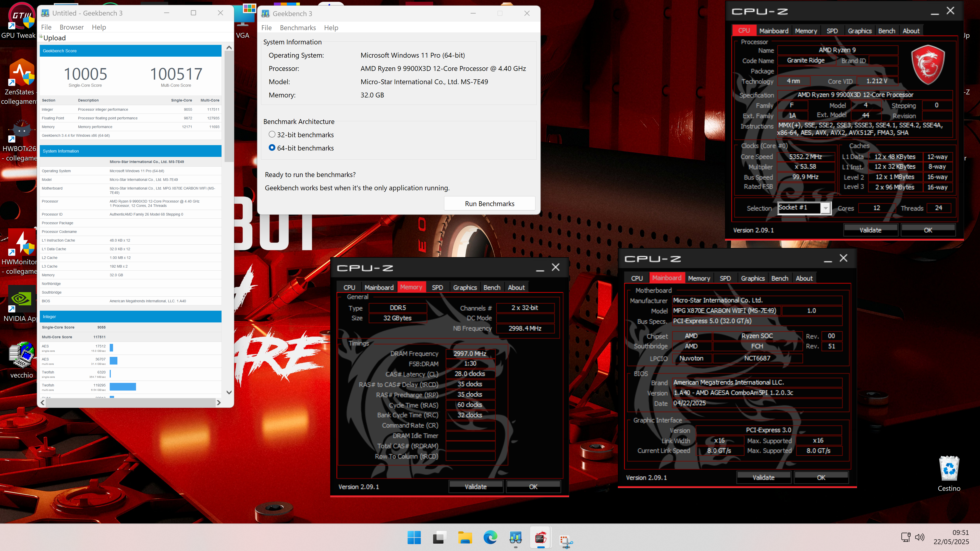Click the DRAM Frequency 2997.0 MHz field
980x551 pixels.
470,353
